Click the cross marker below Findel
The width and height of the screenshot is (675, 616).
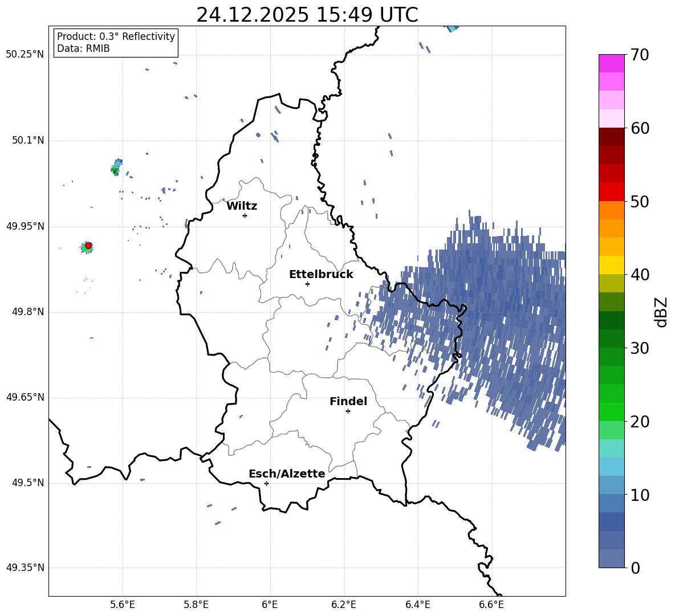[348, 411]
